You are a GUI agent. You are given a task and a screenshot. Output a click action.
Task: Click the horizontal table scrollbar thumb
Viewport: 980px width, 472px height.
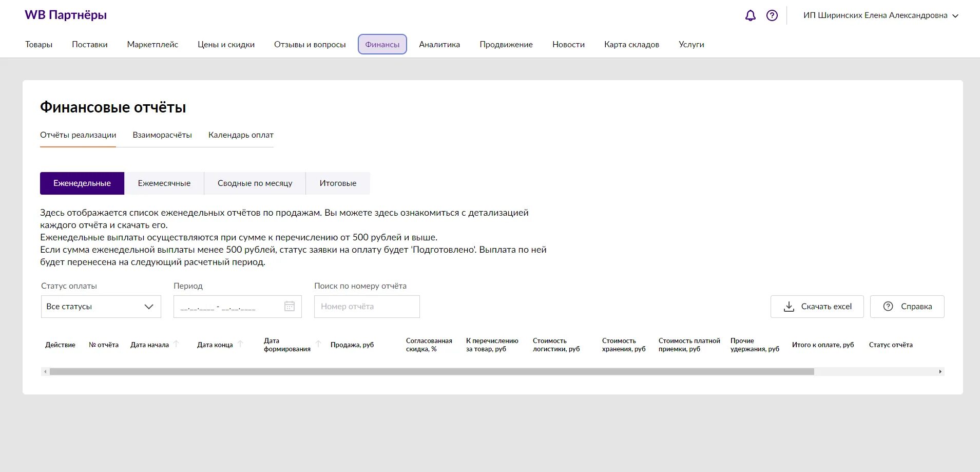(432, 371)
